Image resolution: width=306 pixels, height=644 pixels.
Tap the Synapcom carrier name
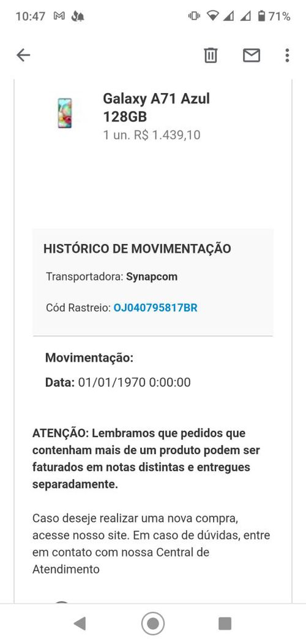(152, 276)
